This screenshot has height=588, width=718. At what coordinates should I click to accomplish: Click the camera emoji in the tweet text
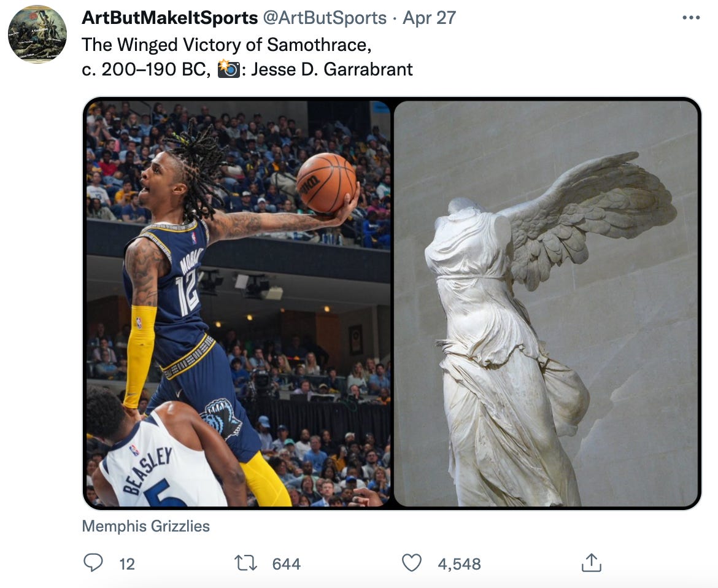pos(228,69)
